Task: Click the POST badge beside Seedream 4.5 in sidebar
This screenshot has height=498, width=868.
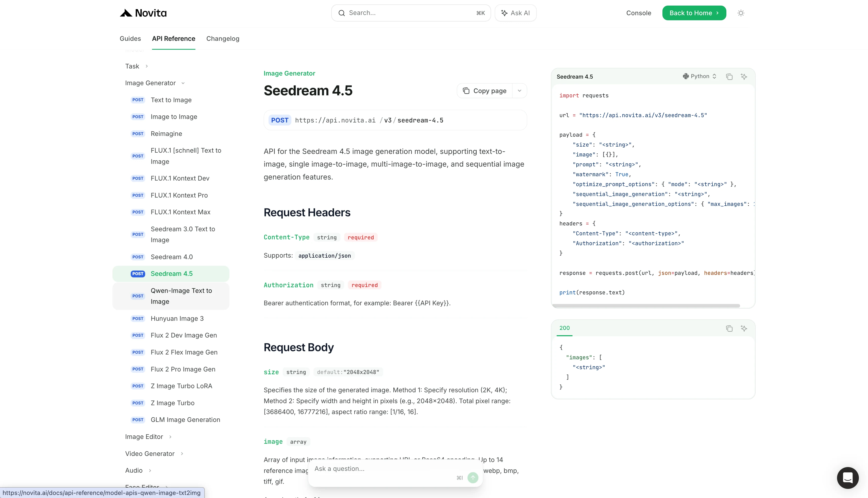Action: [x=138, y=274]
